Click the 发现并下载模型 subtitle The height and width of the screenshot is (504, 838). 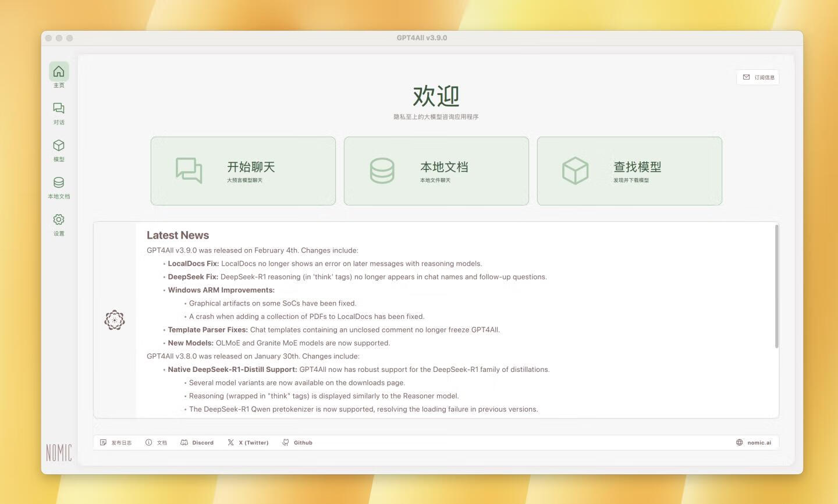click(631, 180)
